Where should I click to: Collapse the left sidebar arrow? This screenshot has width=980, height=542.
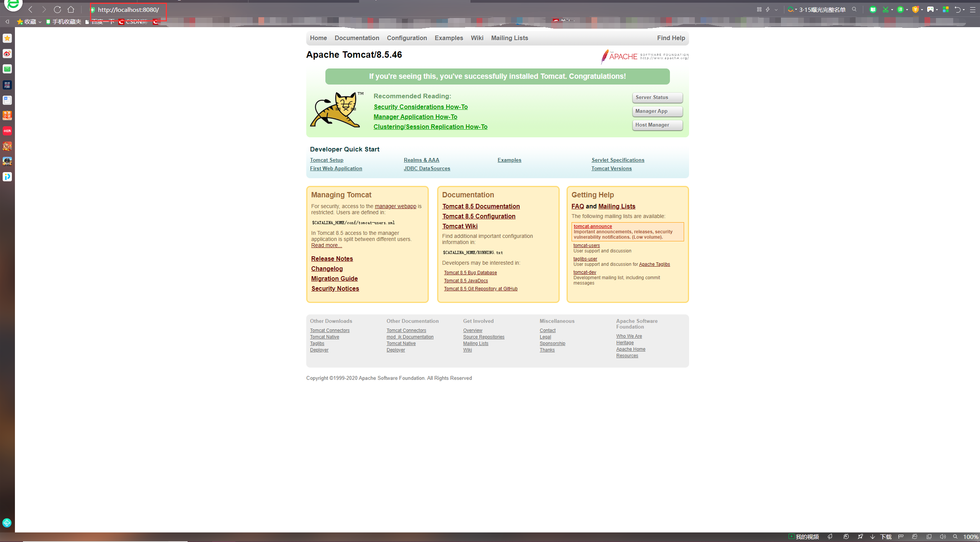(x=7, y=22)
